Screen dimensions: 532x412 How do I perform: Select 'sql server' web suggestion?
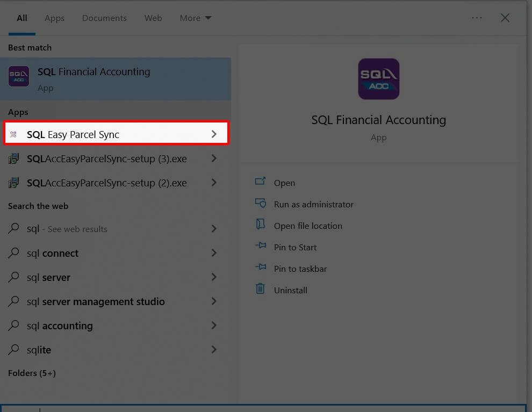point(116,277)
